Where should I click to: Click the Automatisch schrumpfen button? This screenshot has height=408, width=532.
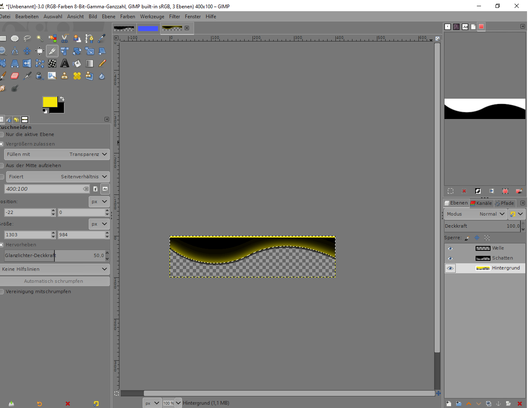(54, 281)
